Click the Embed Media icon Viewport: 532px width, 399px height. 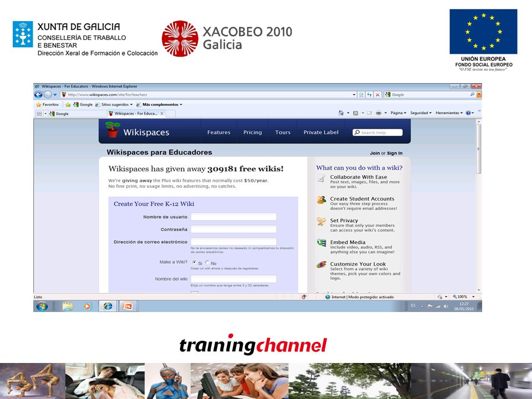tap(321, 243)
